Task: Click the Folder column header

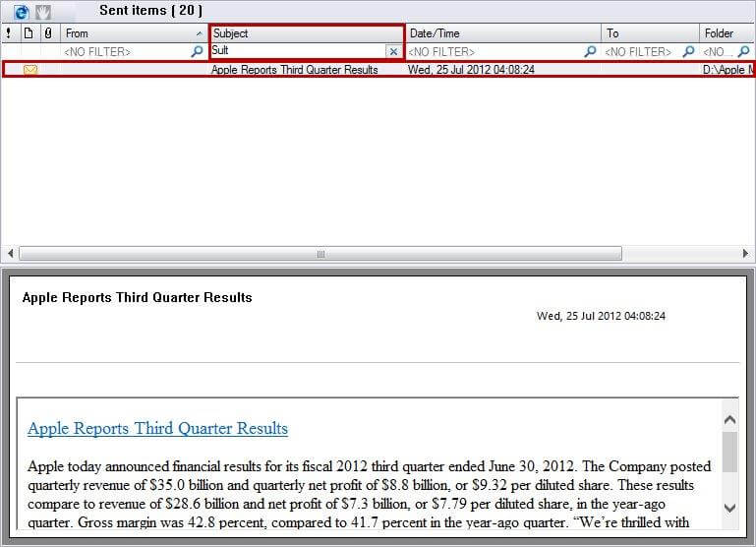Action: tap(727, 33)
